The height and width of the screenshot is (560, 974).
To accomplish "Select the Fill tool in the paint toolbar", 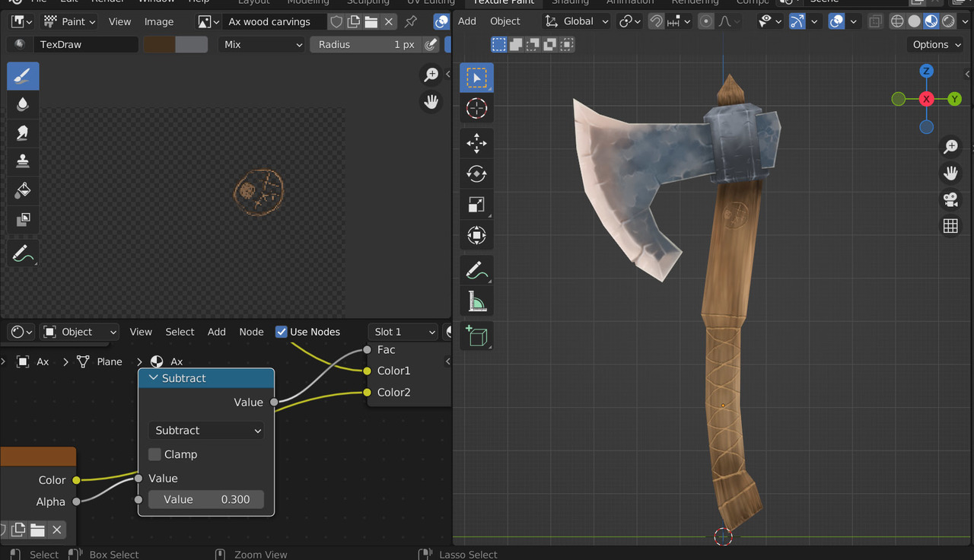I will coord(23,191).
